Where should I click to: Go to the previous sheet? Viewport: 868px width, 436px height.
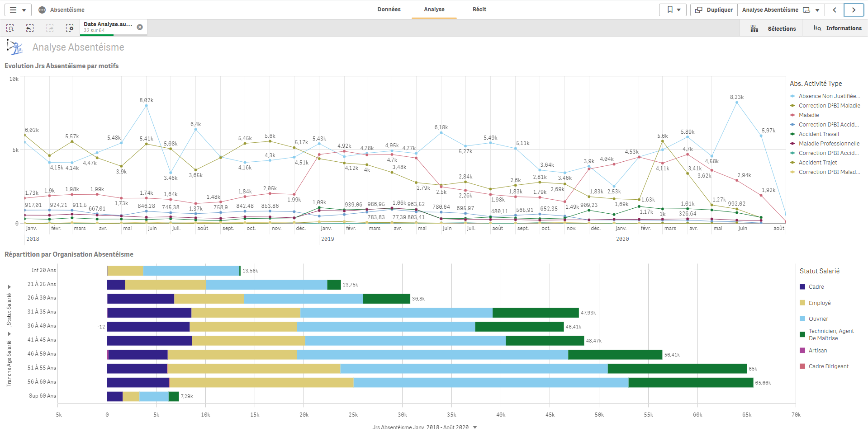click(835, 9)
